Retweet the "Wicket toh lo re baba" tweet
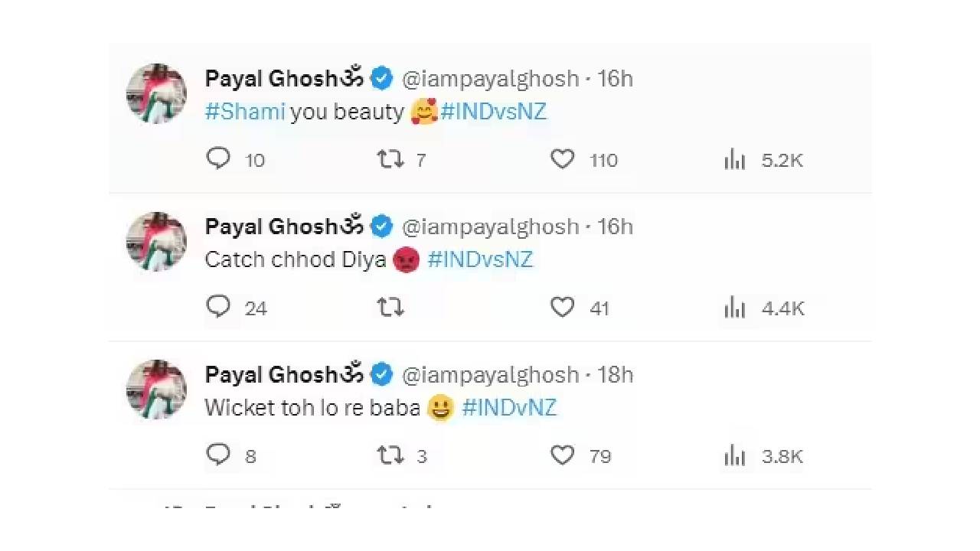 [x=390, y=455]
